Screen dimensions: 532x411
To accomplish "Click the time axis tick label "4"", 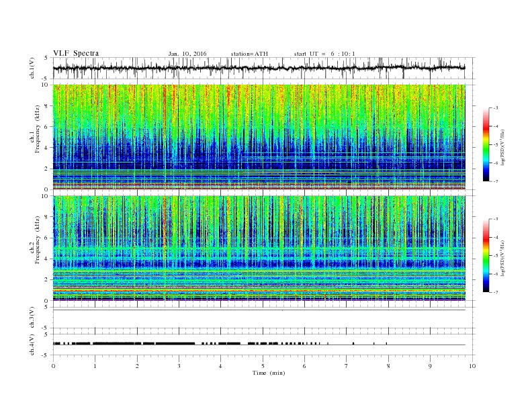I will (220, 366).
